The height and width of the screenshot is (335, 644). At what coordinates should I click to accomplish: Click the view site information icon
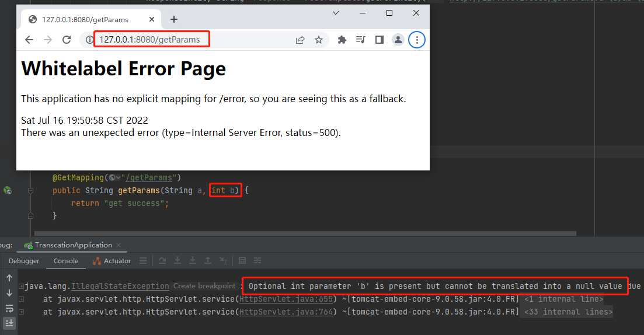click(89, 40)
